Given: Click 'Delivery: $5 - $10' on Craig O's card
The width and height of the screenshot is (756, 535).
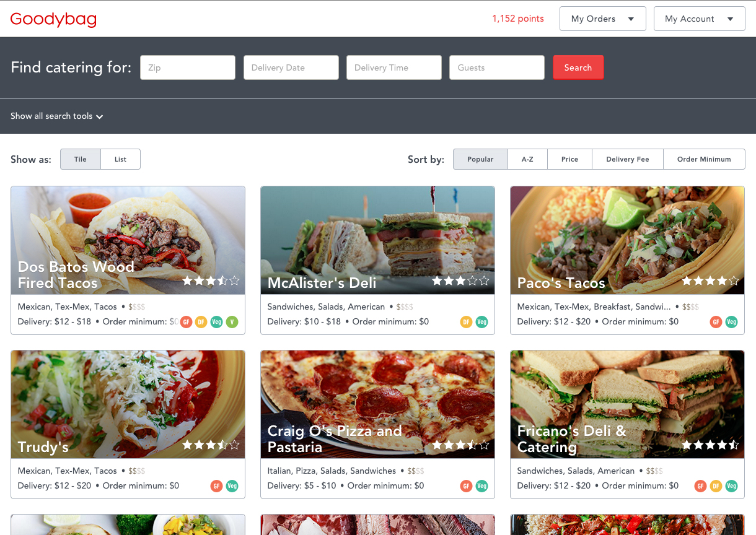Looking at the screenshot, I should coord(302,486).
